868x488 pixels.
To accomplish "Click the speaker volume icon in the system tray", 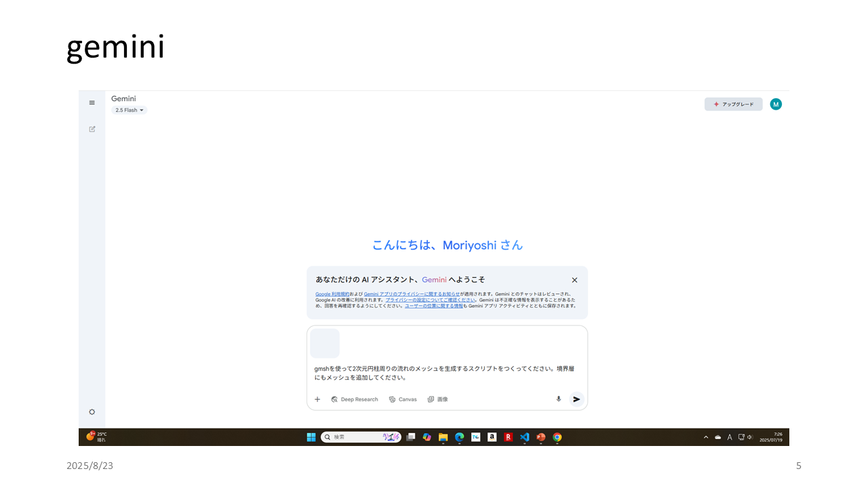I will pyautogui.click(x=750, y=437).
